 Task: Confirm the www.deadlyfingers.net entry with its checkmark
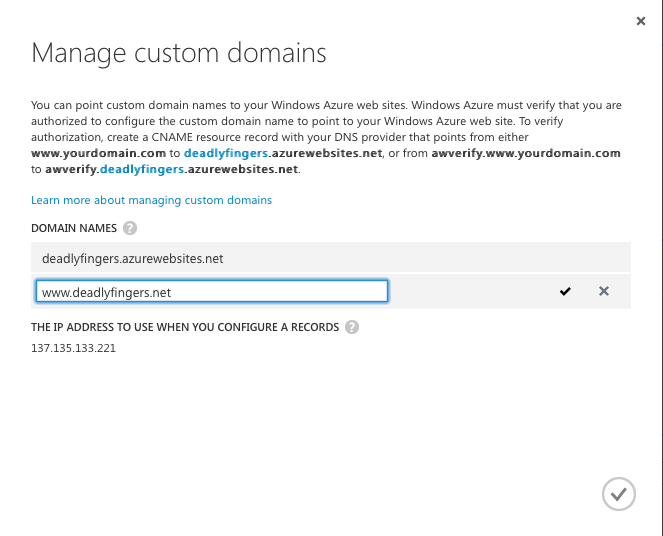point(565,291)
